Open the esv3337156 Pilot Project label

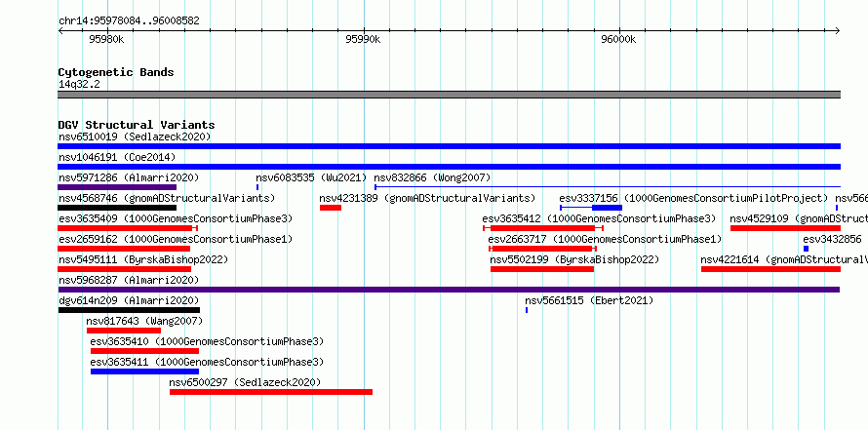pos(693,198)
